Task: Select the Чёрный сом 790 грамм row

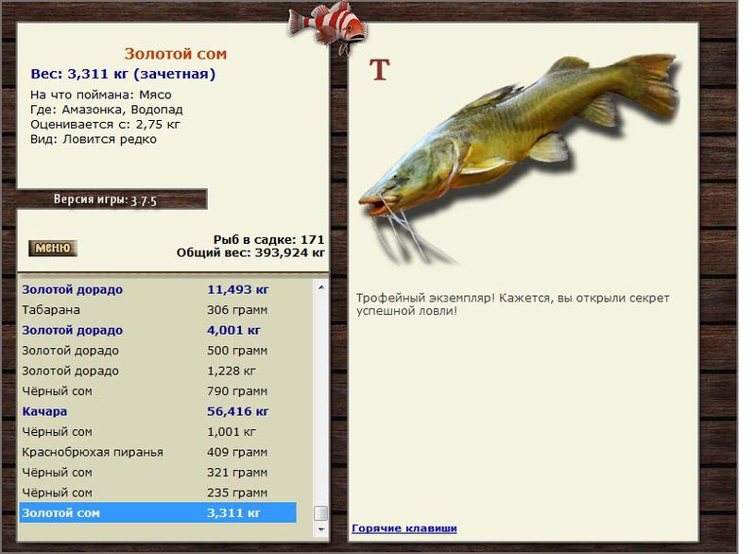Action: [x=158, y=391]
